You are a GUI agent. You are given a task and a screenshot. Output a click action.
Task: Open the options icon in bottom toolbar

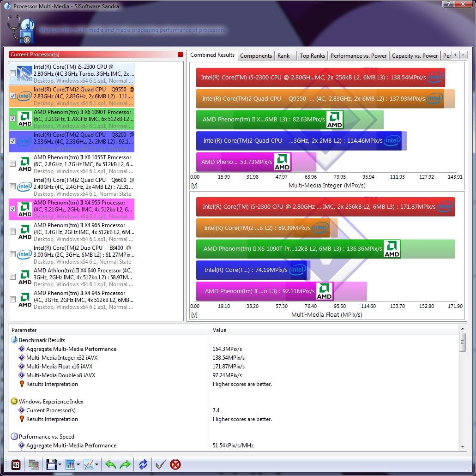(x=16, y=464)
